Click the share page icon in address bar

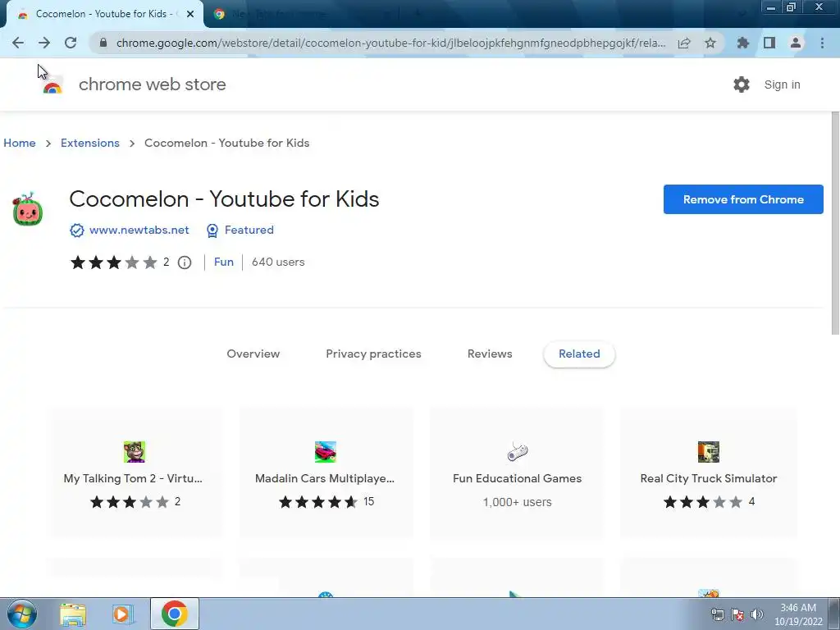pyautogui.click(x=684, y=43)
